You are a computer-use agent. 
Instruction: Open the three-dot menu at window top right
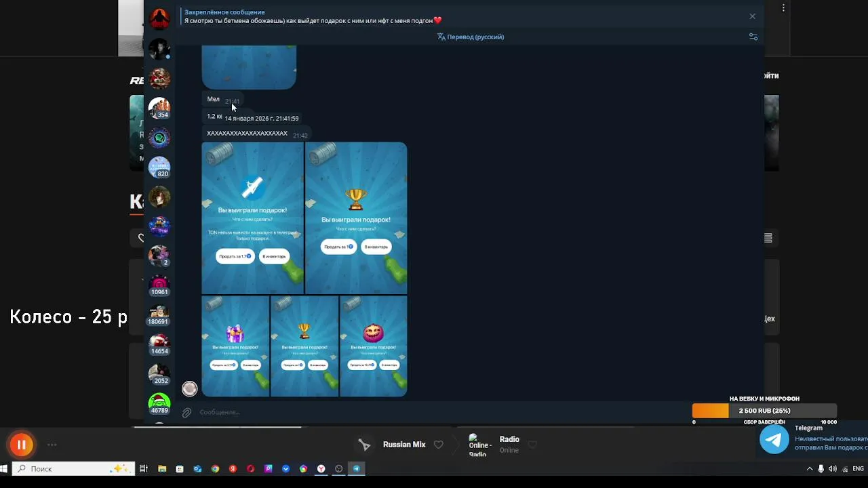pyautogui.click(x=783, y=8)
